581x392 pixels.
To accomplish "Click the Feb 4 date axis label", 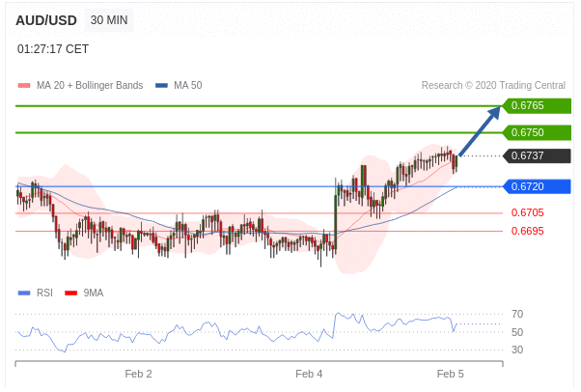I will (309, 374).
